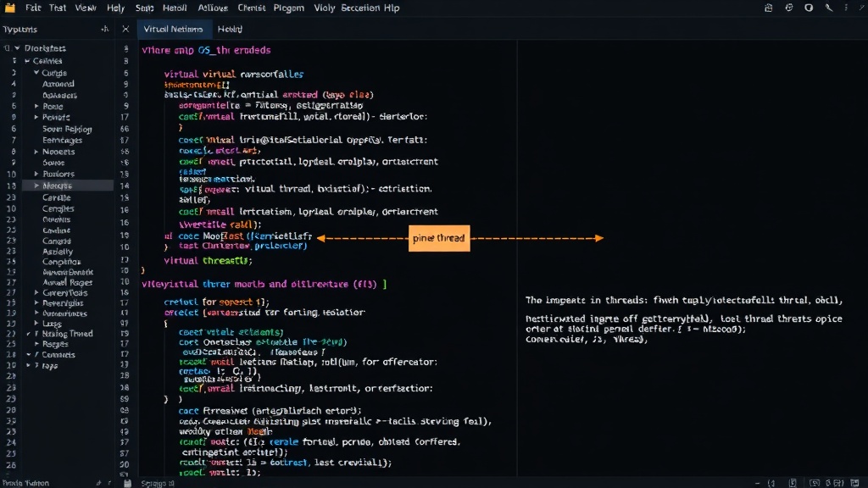The image size is (868, 488).
Task: Click the layout panel icon at bottom right
Action: (854, 483)
